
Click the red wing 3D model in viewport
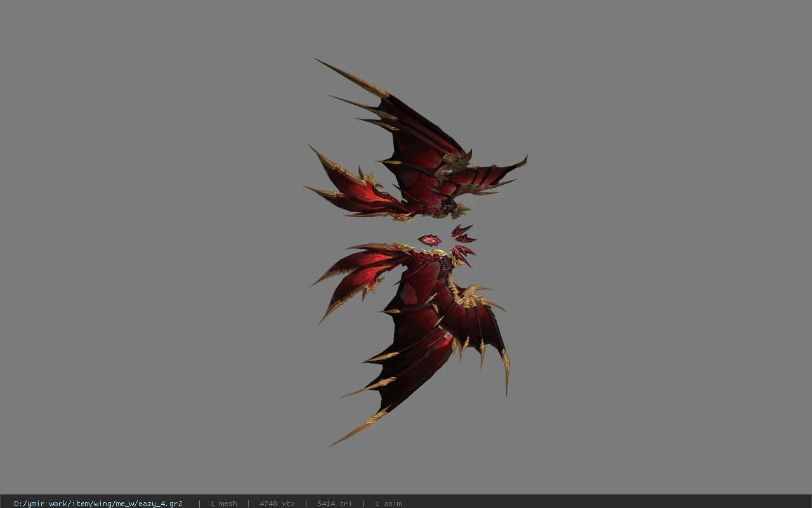click(416, 253)
